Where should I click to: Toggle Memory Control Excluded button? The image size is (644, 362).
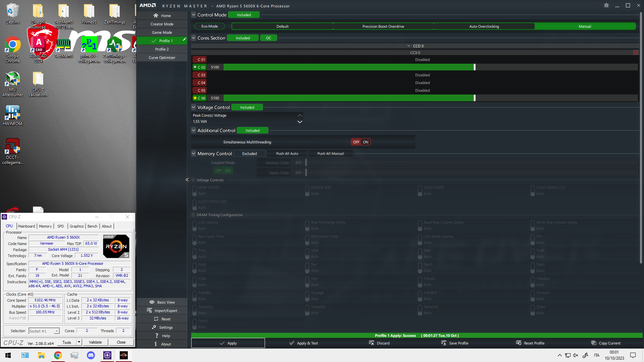[x=250, y=154]
